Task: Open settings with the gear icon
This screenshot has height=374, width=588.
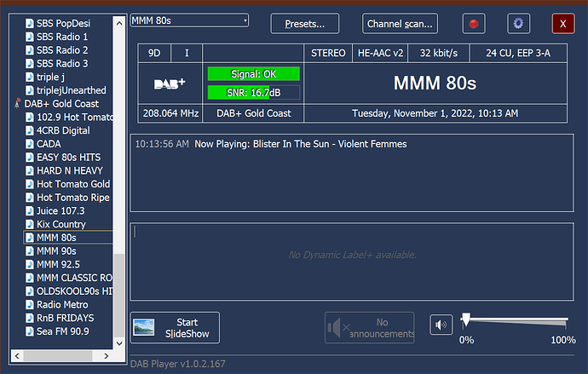Action: [518, 24]
